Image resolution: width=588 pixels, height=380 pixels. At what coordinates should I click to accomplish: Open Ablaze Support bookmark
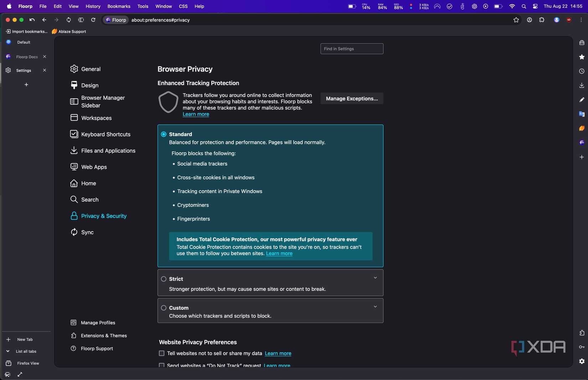pyautogui.click(x=69, y=31)
